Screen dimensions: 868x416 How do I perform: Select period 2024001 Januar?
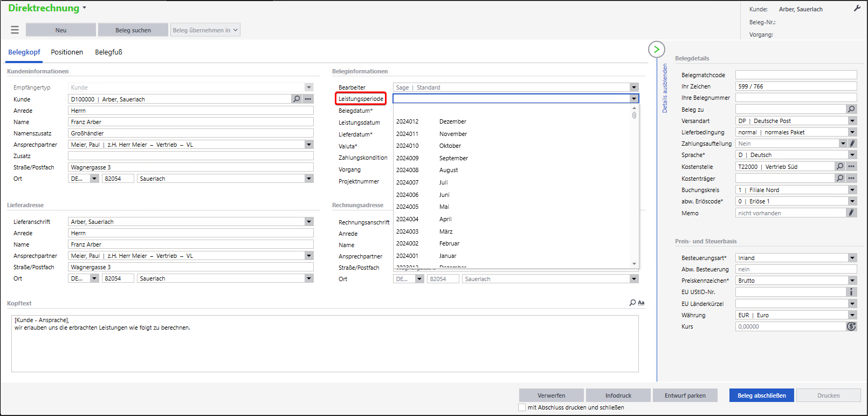click(x=512, y=256)
